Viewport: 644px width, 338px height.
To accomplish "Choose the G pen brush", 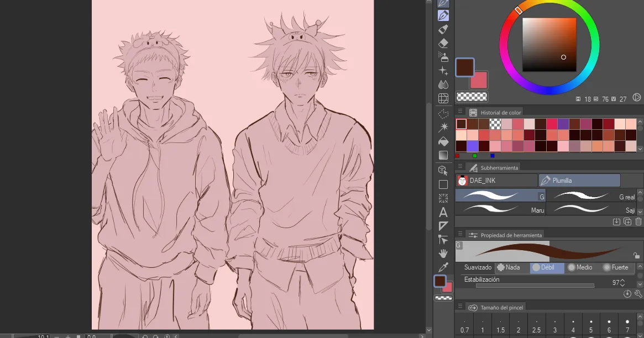I will (x=500, y=196).
